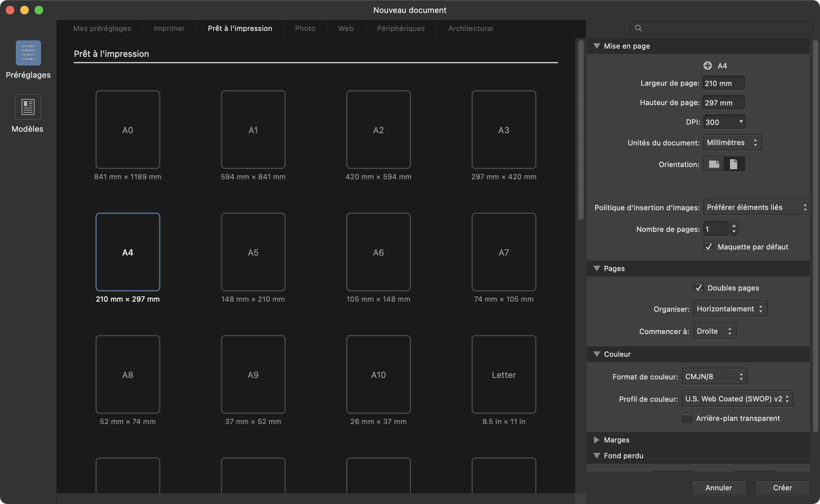Click the 148 mm × 210 mm label
The height and width of the screenshot is (504, 820).
(x=253, y=299)
